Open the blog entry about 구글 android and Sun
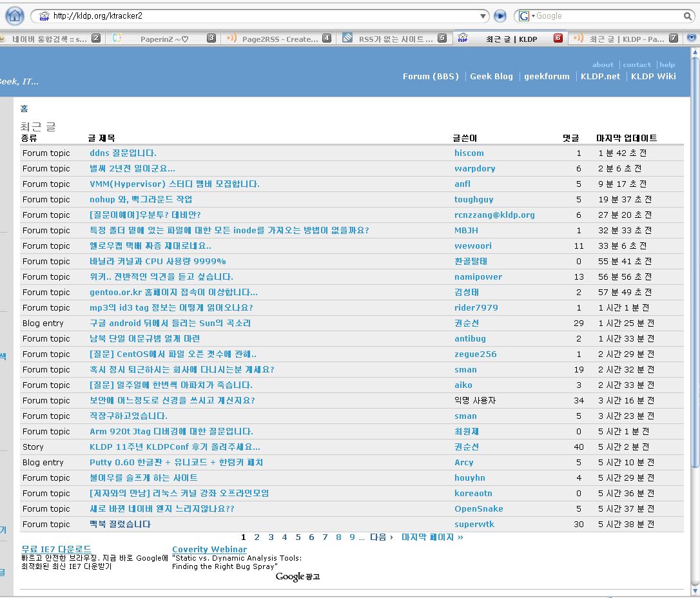The height and width of the screenshot is (598, 700). [170, 323]
